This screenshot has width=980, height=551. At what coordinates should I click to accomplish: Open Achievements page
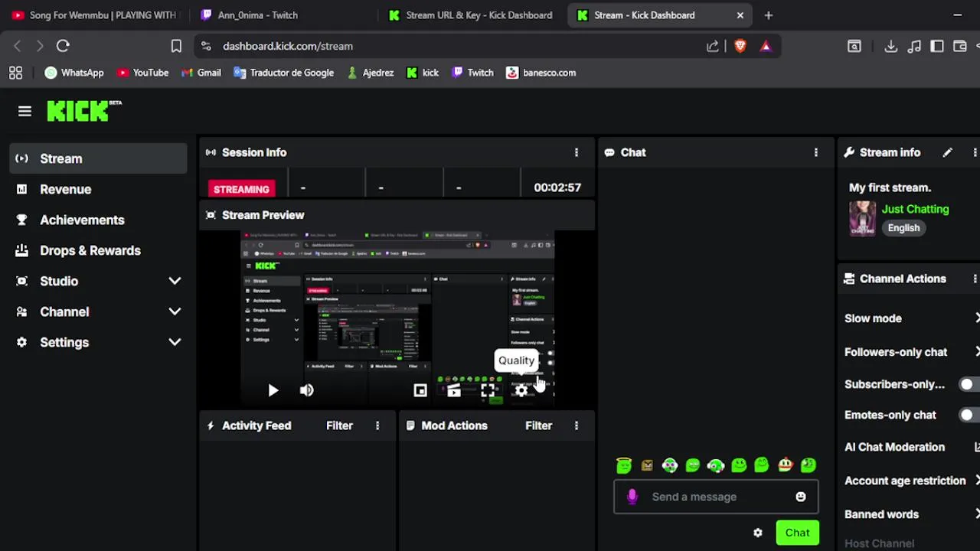pyautogui.click(x=98, y=220)
